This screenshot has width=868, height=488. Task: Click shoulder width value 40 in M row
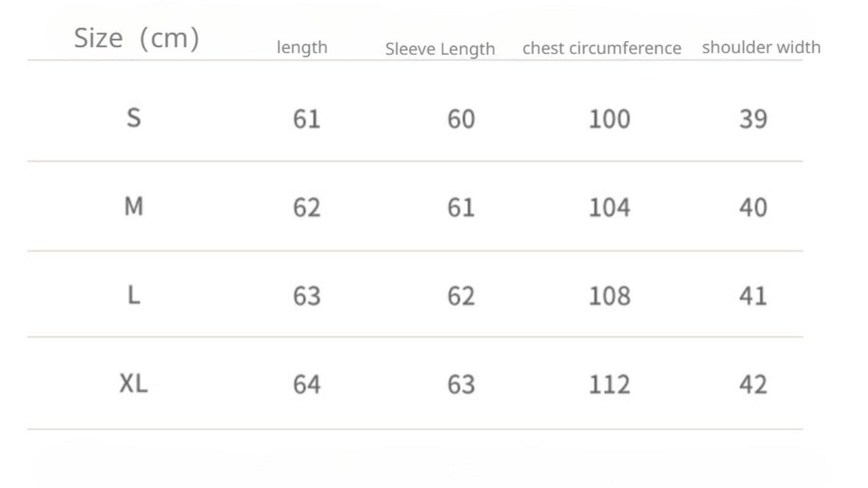(753, 208)
